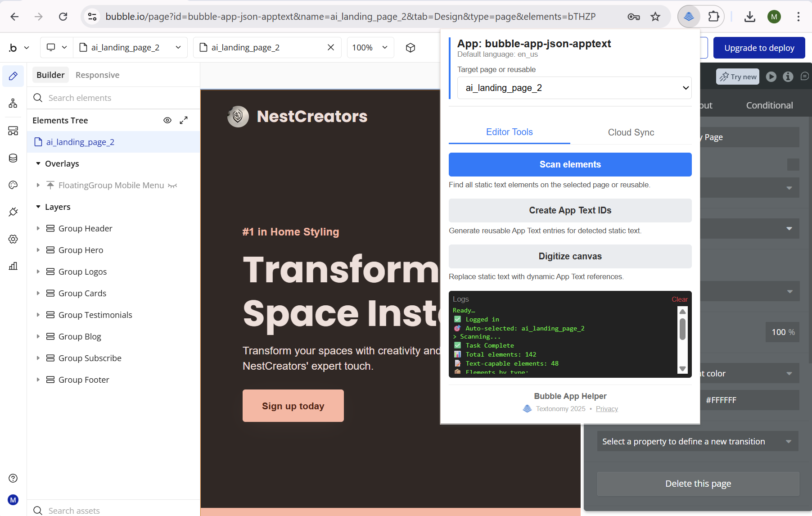Open the 100% zoom level control
812x516 pixels.
(x=370, y=47)
